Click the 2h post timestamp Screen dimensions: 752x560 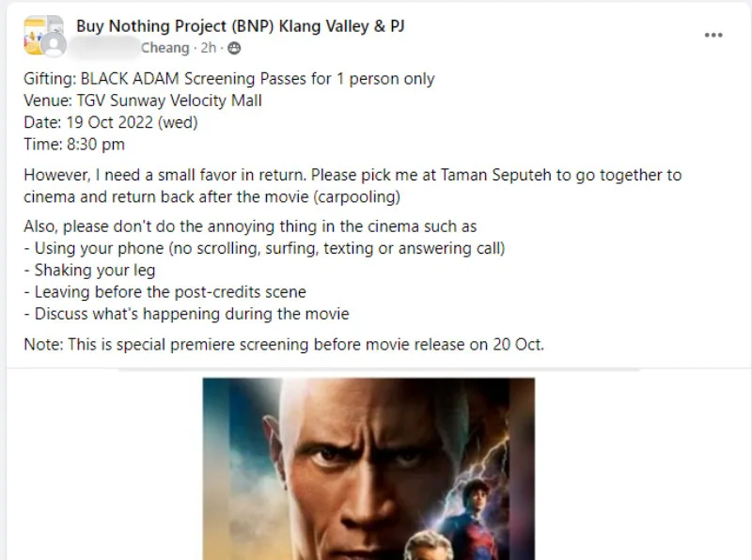click(208, 48)
